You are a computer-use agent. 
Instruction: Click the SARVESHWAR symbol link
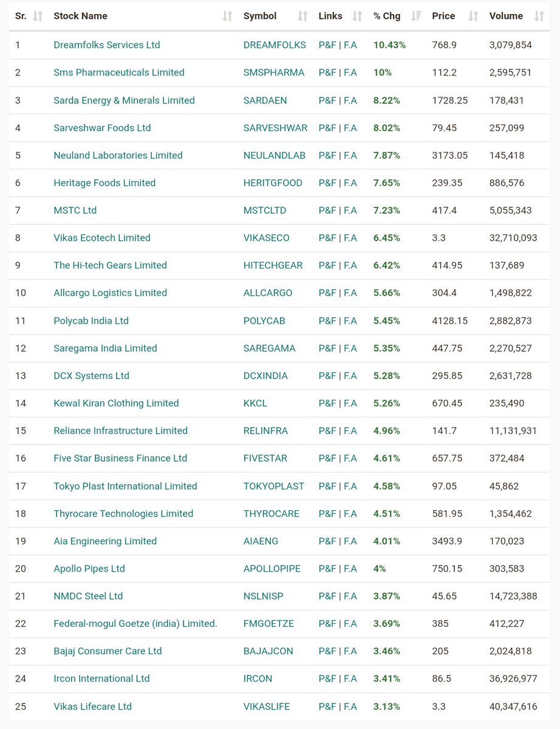275,128
